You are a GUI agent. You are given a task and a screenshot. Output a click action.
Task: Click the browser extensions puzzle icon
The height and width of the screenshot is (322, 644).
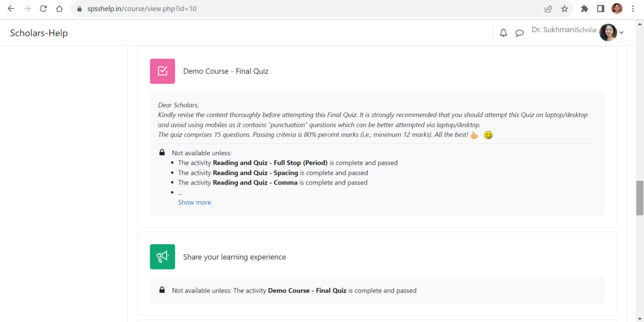pyautogui.click(x=584, y=9)
